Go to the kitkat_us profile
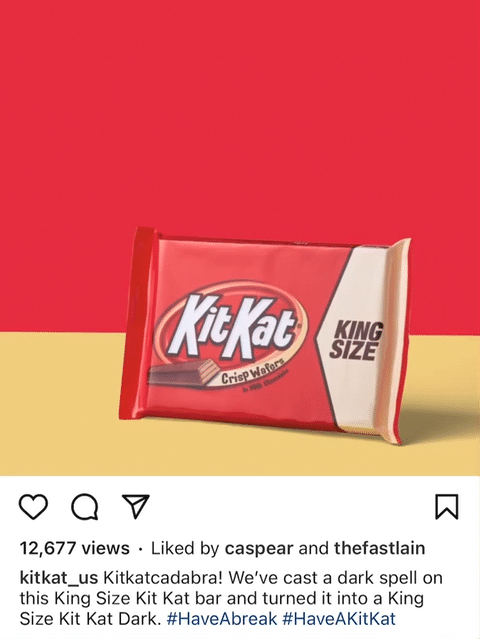 point(59,578)
